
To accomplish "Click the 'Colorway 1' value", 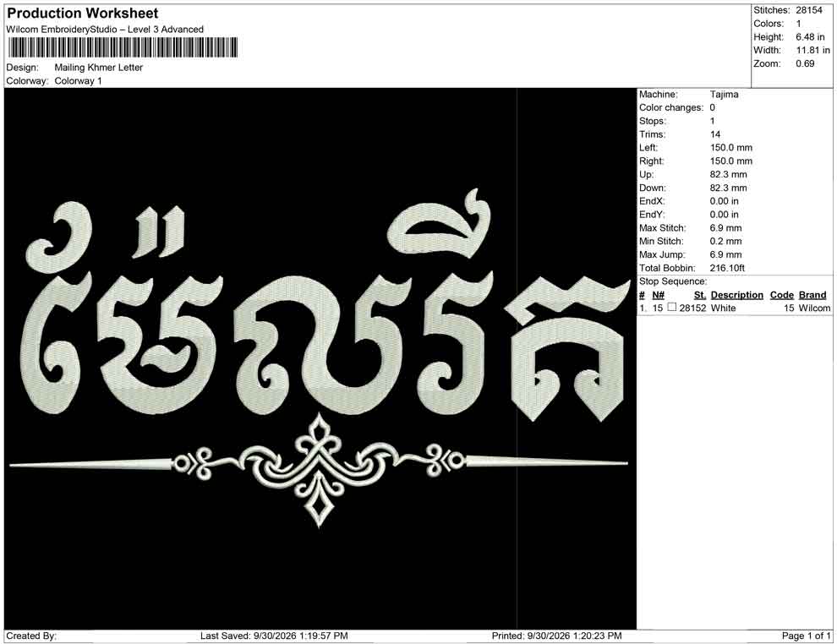I will (x=78, y=81).
